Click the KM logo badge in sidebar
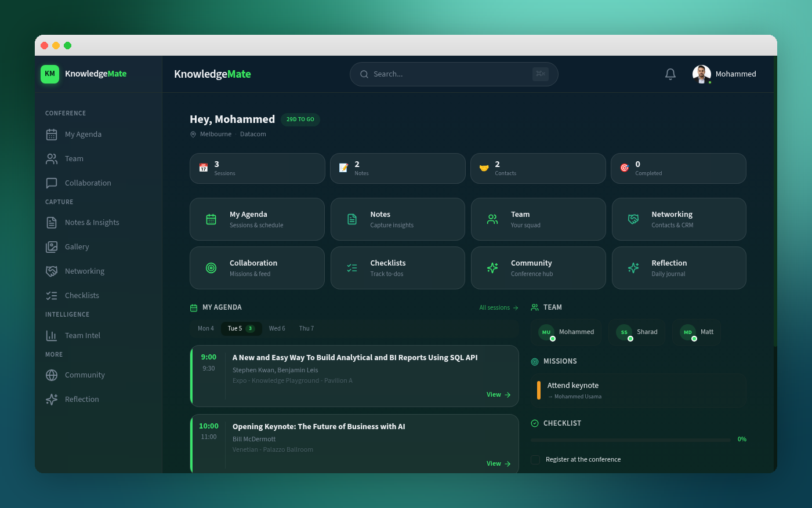The width and height of the screenshot is (812, 508). pos(50,74)
